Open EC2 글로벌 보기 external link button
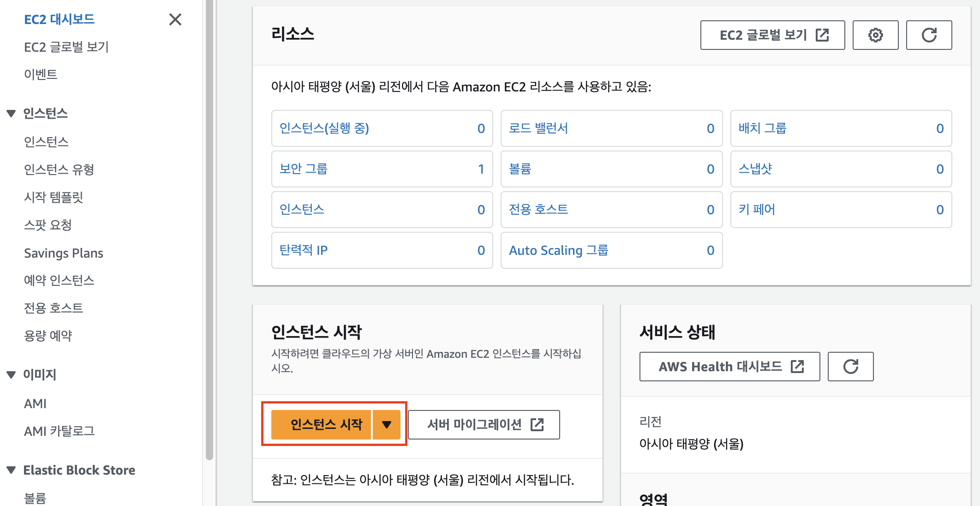Image resolution: width=980 pixels, height=506 pixels. pyautogui.click(x=772, y=35)
